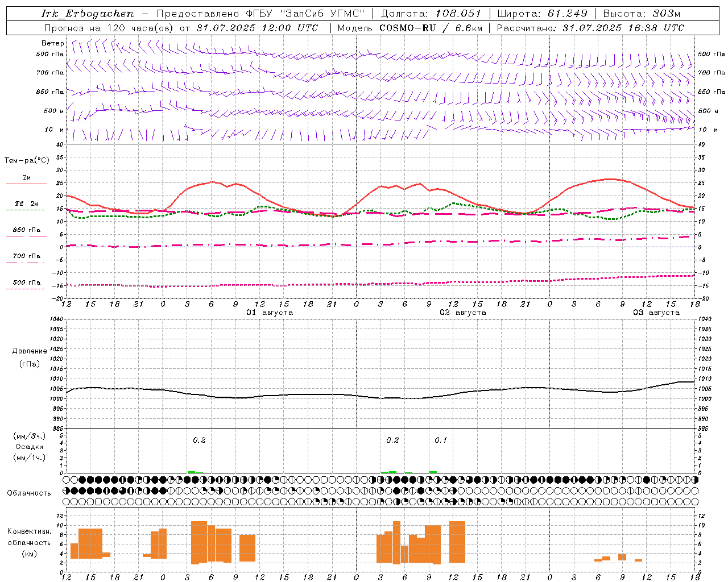Image resolution: width=728 pixels, height=582 pixels.
Task: Click the 01 августа date label
Action: tap(269, 312)
